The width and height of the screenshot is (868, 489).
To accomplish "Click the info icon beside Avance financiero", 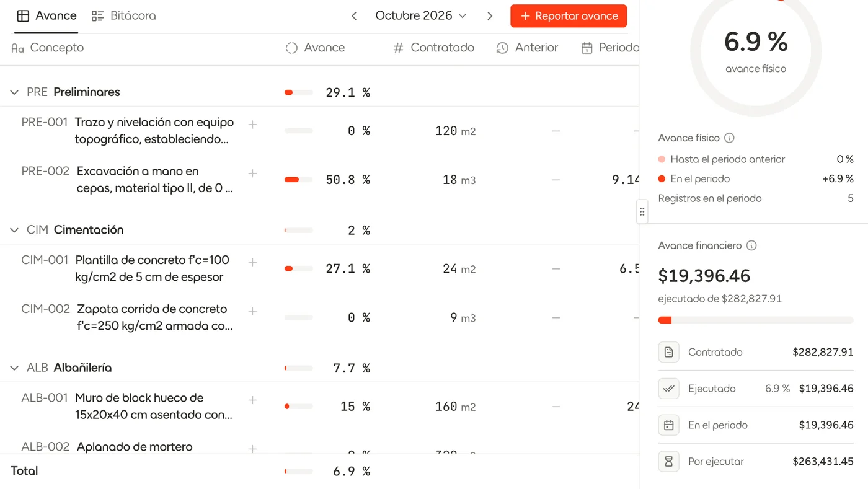I will (x=751, y=245).
